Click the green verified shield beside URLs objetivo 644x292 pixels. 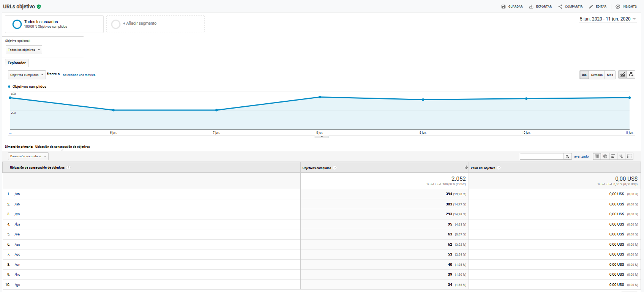coord(39,6)
